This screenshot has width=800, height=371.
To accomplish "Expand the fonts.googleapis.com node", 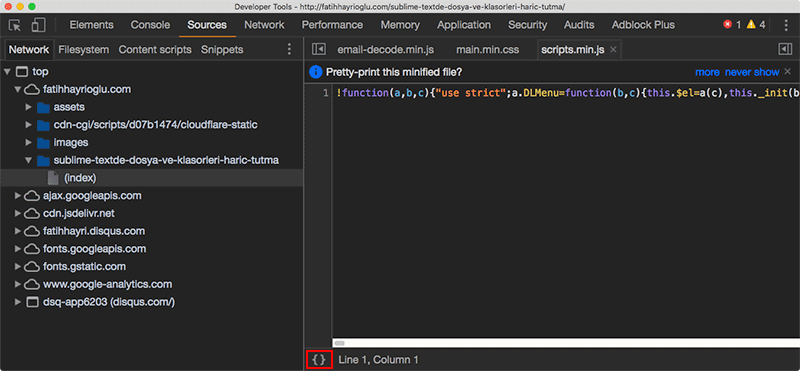I will pyautogui.click(x=18, y=249).
